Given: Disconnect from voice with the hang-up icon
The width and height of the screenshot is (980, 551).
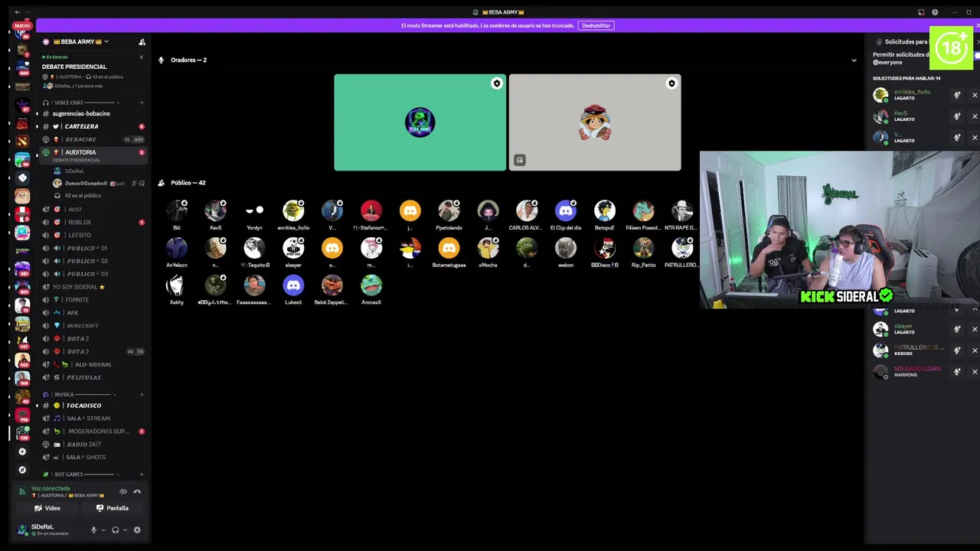Looking at the screenshot, I should coord(137,491).
